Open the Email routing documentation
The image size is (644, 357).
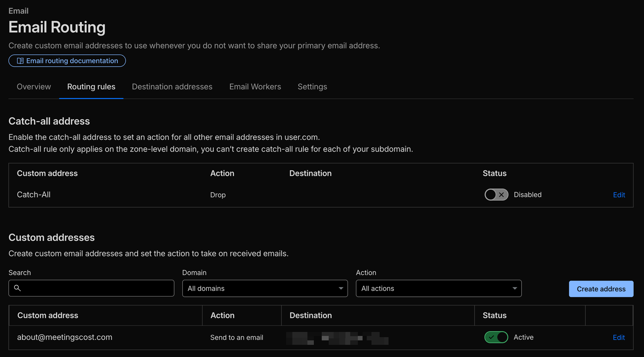[x=67, y=61]
